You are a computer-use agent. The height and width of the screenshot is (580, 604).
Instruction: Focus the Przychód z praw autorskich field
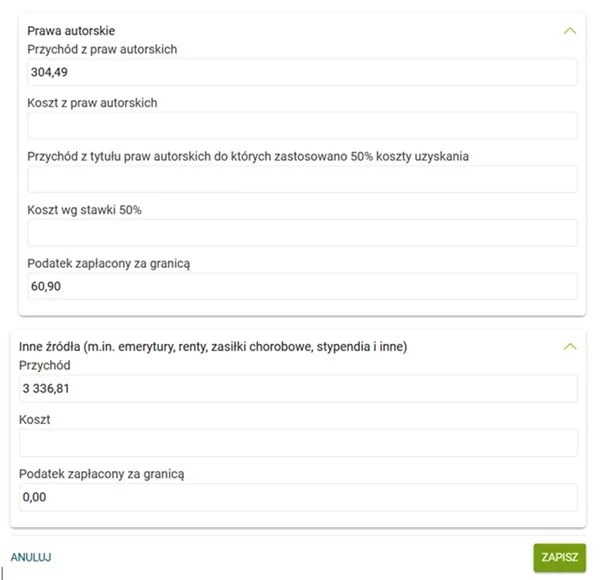[302, 72]
